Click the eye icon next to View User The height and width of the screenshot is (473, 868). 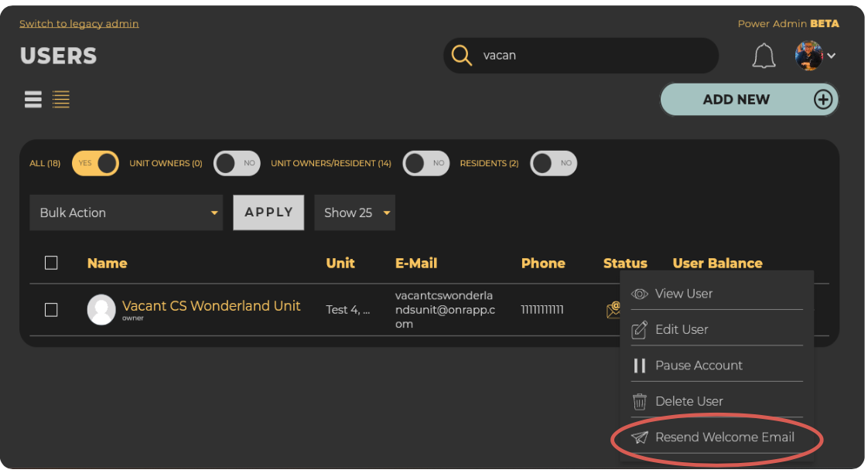pos(639,294)
